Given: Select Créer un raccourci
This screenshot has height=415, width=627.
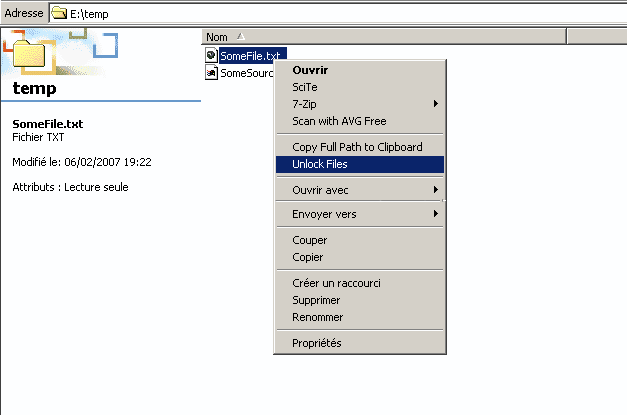Looking at the screenshot, I should click(x=359, y=283).
